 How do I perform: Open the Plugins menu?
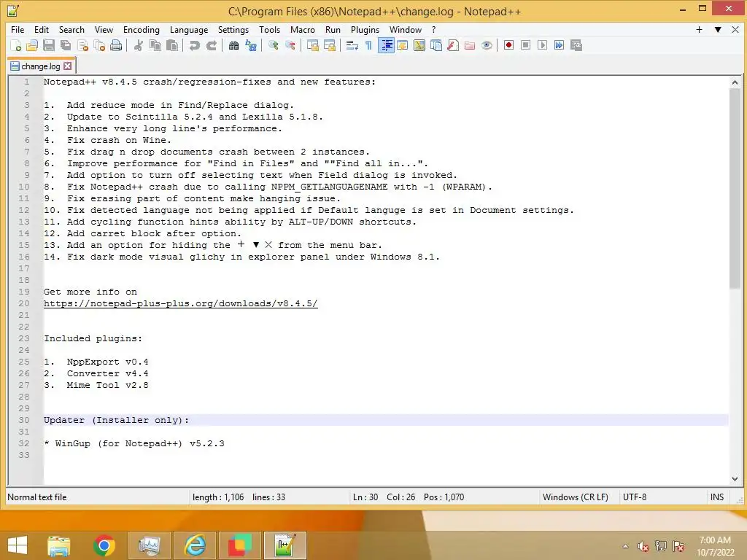click(x=365, y=29)
